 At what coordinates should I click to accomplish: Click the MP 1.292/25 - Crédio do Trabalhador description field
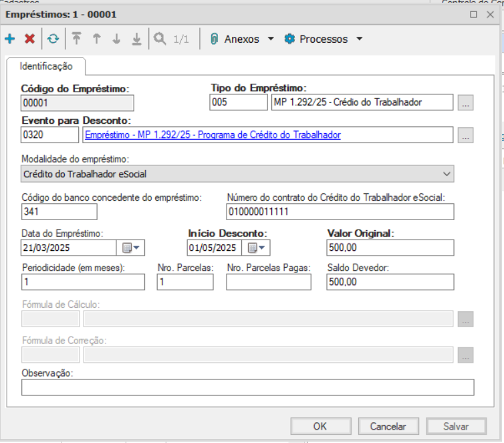pos(362,102)
